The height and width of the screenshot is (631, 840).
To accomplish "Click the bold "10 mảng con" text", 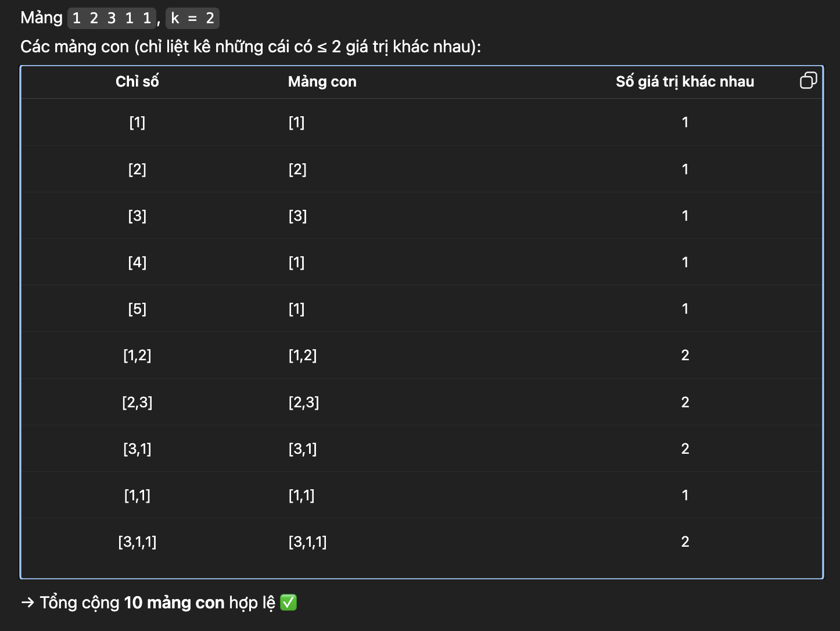I will pos(174,603).
